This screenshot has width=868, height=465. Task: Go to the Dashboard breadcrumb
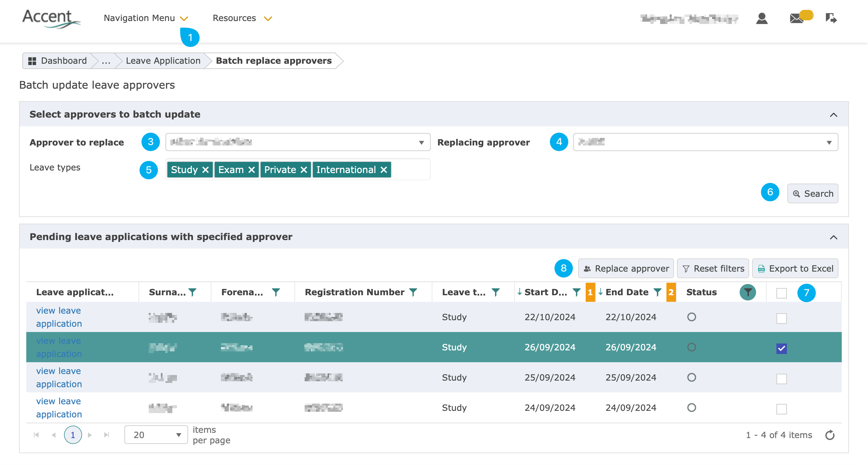[57, 61]
